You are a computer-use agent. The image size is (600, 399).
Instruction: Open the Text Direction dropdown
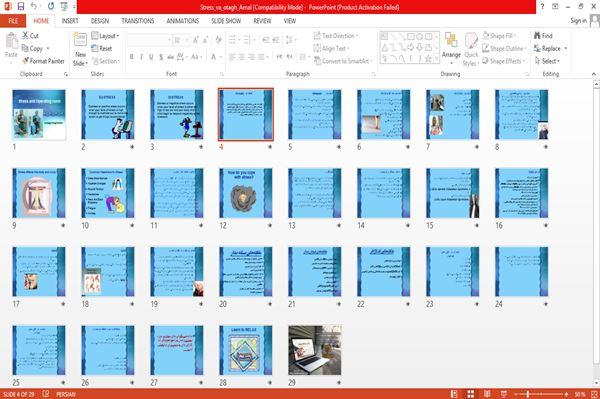tap(336, 36)
